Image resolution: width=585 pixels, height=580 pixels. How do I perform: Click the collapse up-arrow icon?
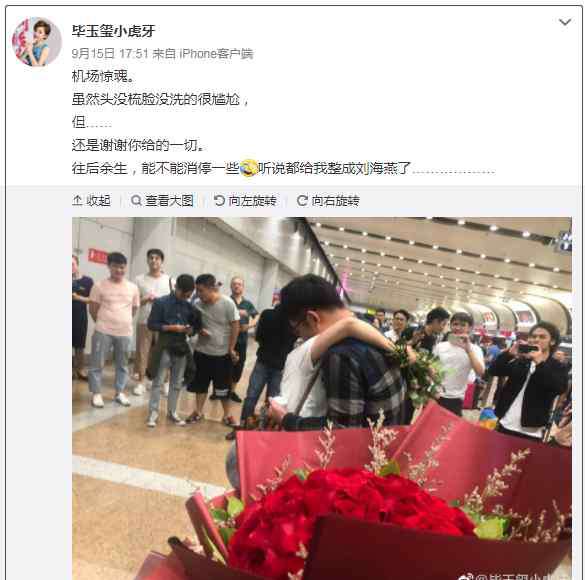77,201
